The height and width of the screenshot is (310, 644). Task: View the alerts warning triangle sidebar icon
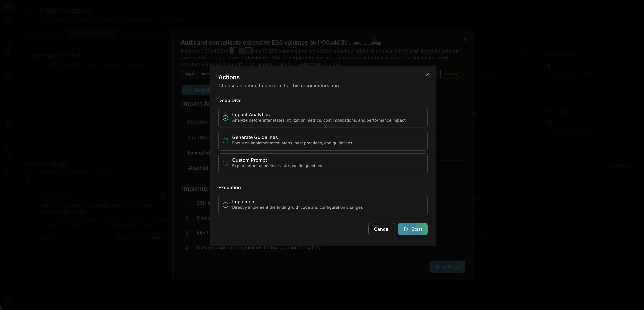[x=8, y=112]
